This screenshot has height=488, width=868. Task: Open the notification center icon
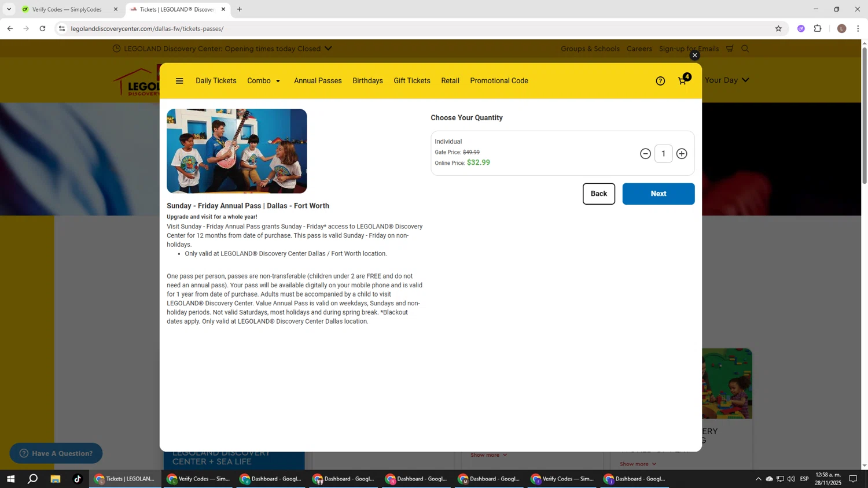pyautogui.click(x=853, y=479)
